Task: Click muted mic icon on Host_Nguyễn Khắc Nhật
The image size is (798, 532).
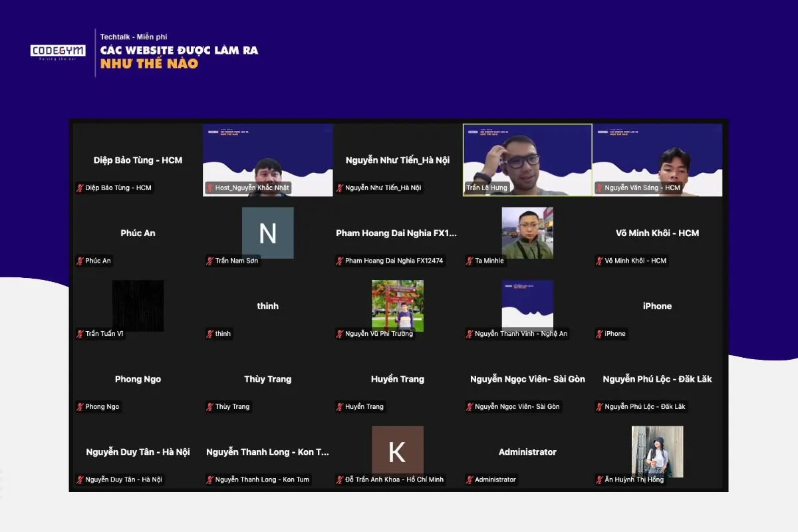Action: tap(209, 188)
